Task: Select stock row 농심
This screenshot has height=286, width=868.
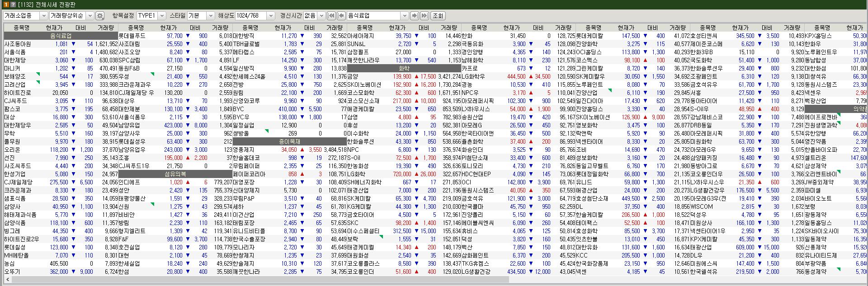Action: 61,263
